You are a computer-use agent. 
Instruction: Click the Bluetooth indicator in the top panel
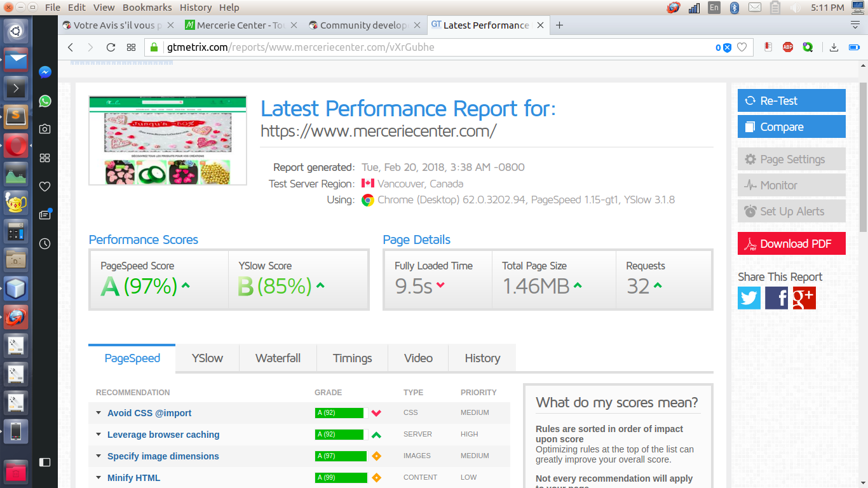pos(734,8)
